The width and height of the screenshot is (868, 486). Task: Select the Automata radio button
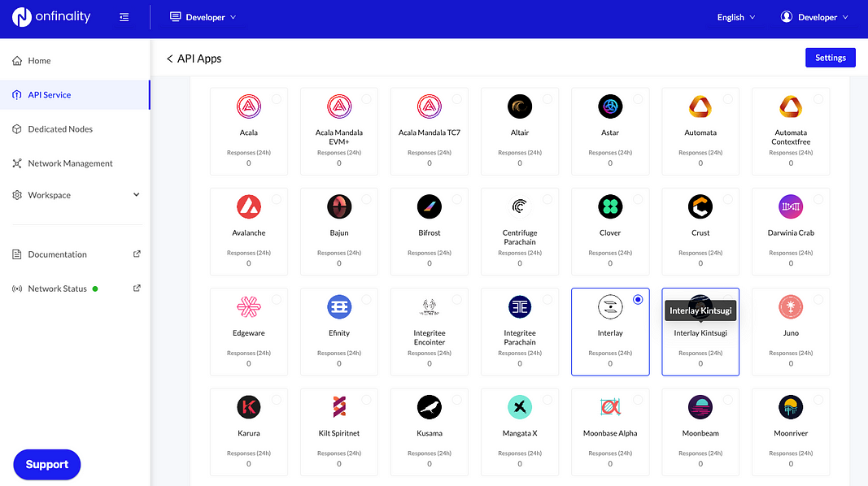click(x=728, y=99)
